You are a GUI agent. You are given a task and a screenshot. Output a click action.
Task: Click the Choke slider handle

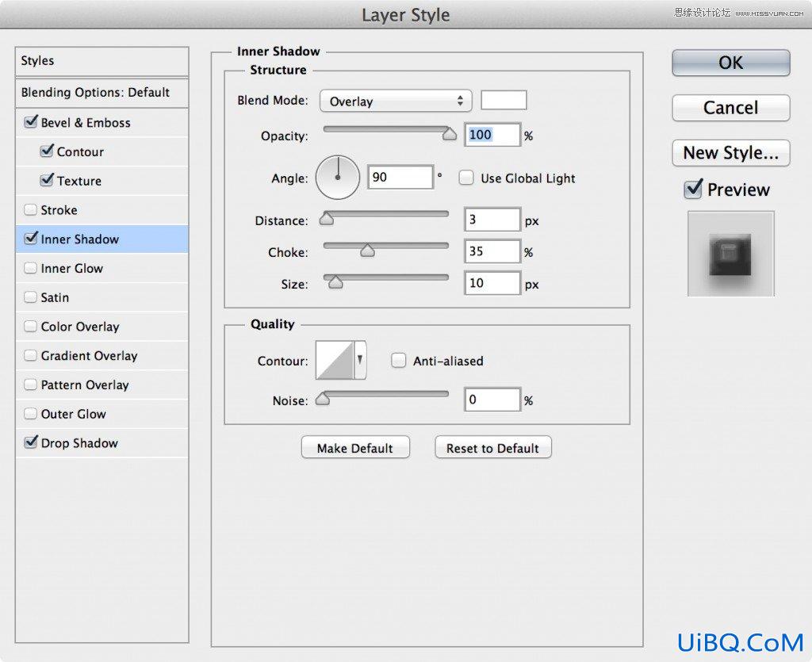pyautogui.click(x=367, y=251)
